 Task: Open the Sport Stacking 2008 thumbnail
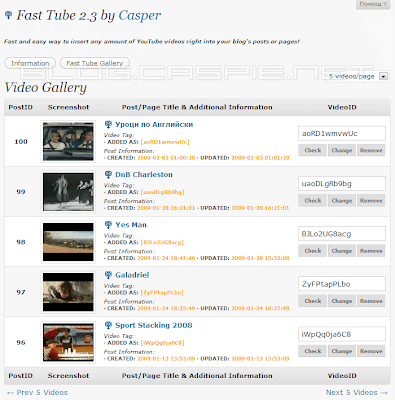tap(68, 342)
